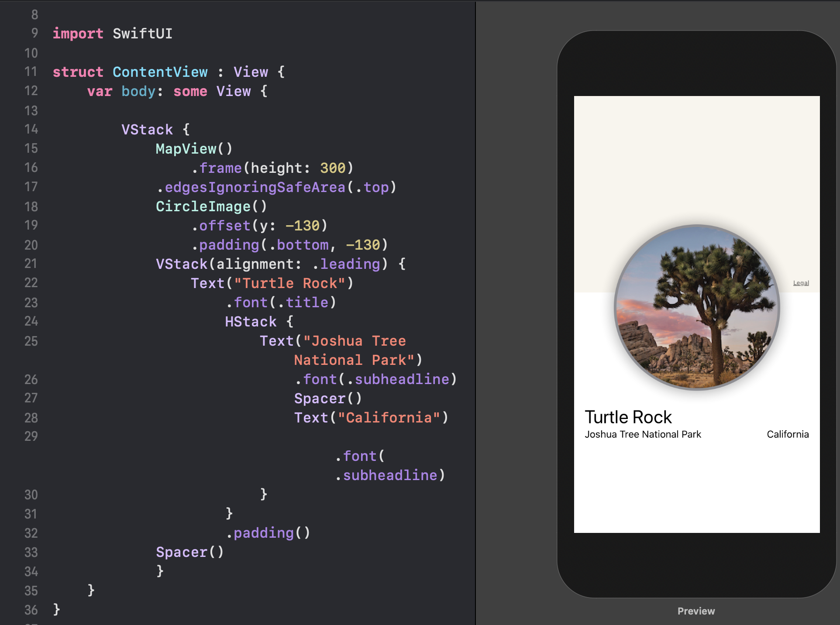Click the HStack keyword in code
Viewport: 840px width, 625px height.
[x=251, y=322]
